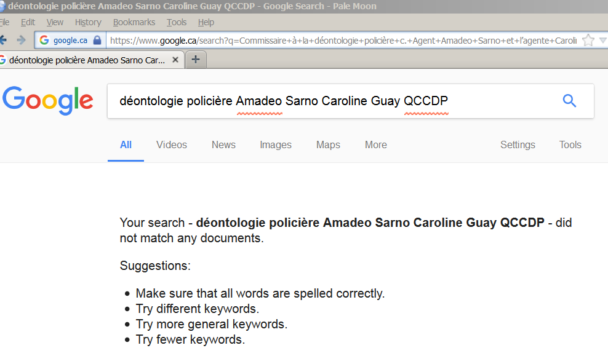
Task: Open the Bookmarks menu
Action: pos(134,22)
